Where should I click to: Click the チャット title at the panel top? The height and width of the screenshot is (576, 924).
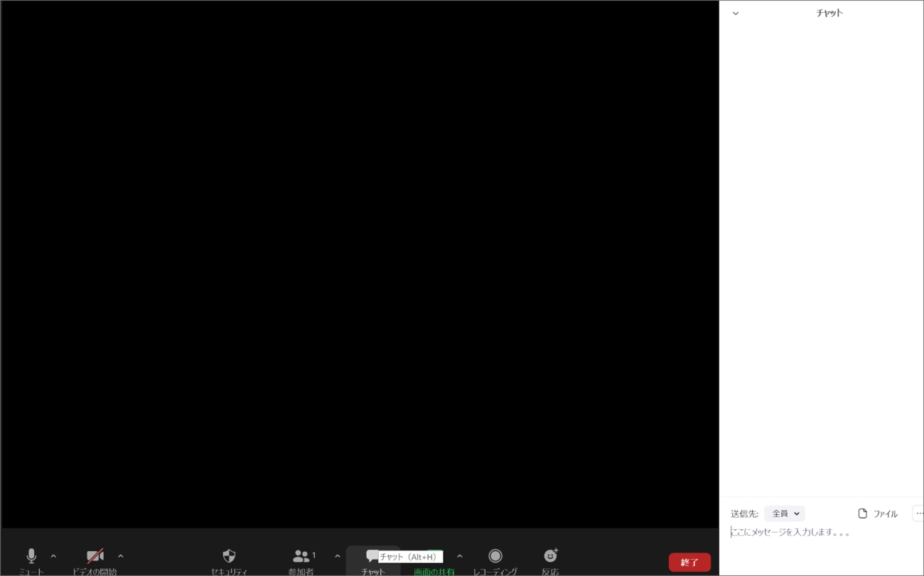(829, 13)
